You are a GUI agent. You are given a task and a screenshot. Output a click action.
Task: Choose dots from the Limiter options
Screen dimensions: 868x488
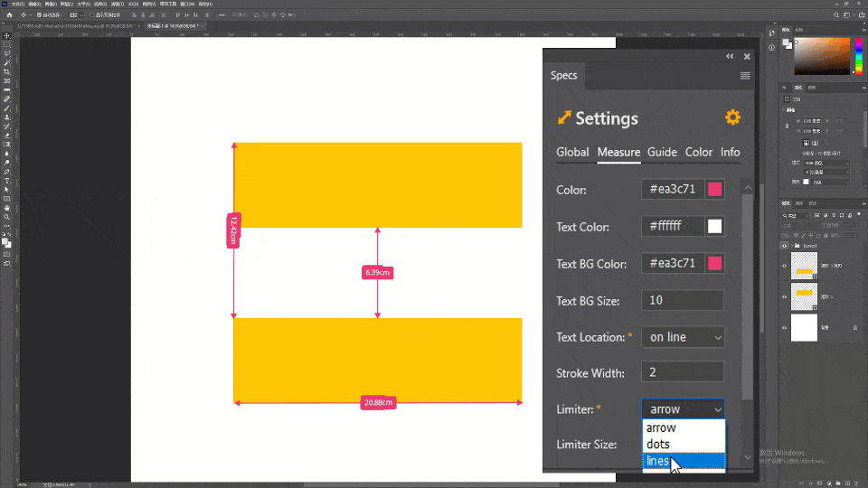(684, 445)
